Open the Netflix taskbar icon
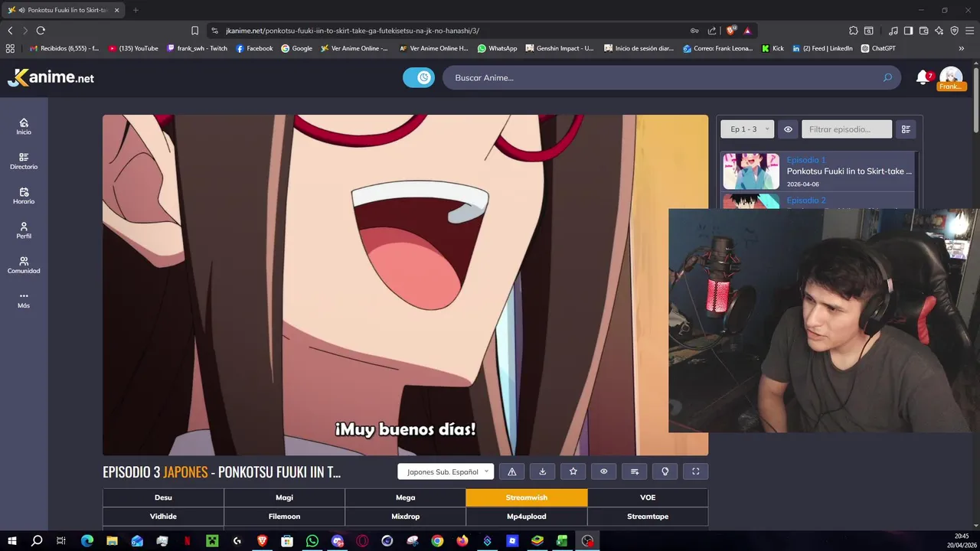Screen dimensions: 980x551 click(187, 541)
